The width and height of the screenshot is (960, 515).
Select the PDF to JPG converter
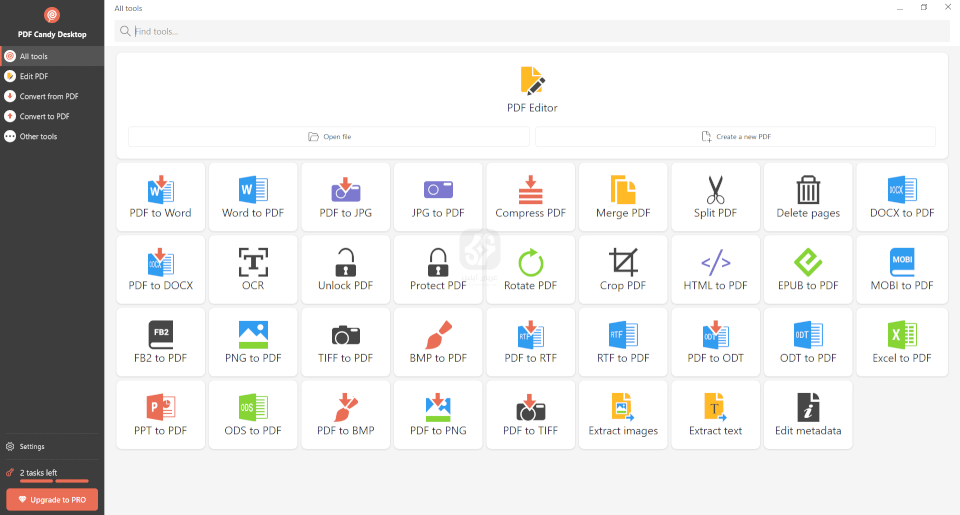click(345, 197)
